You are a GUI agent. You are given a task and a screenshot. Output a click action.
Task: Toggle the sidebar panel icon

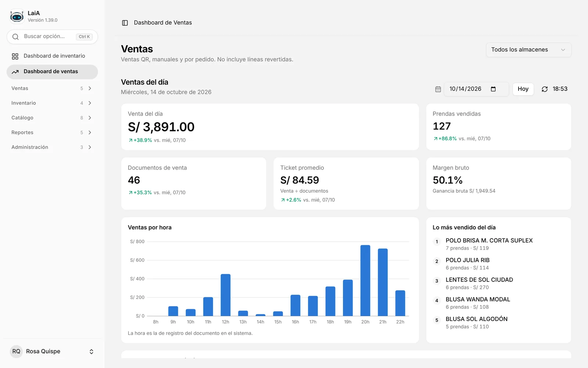(x=125, y=23)
